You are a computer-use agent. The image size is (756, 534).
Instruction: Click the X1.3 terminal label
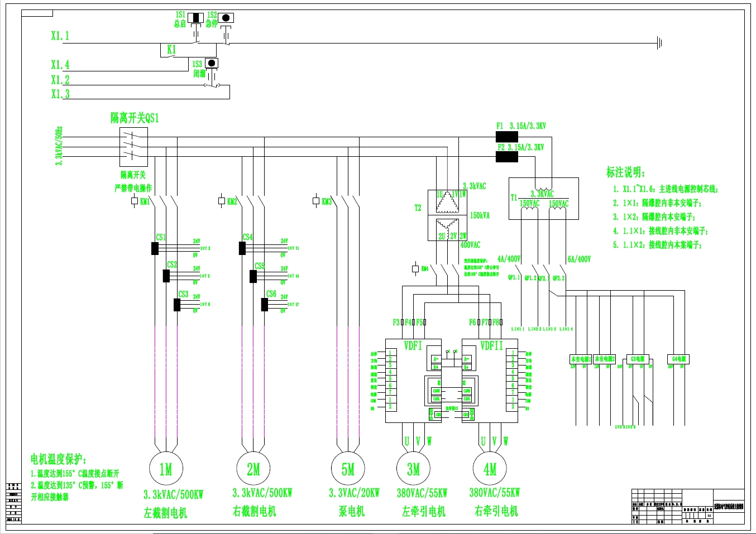60,94
